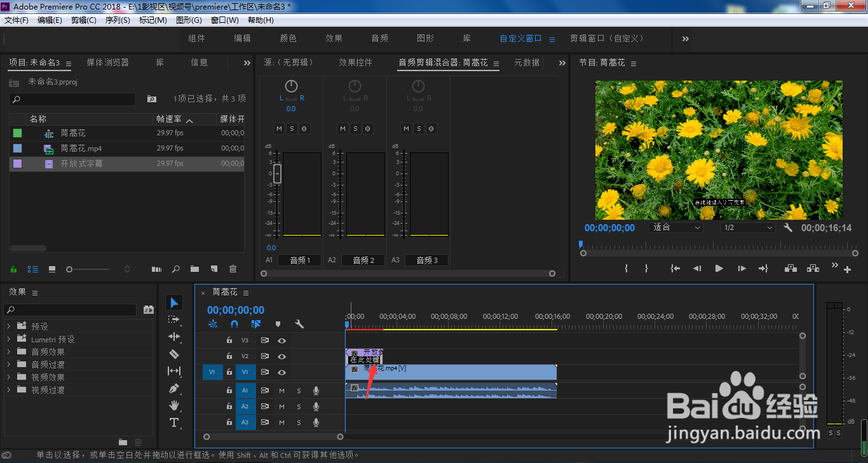
Task: Select the Razor tool
Action: pos(174,354)
